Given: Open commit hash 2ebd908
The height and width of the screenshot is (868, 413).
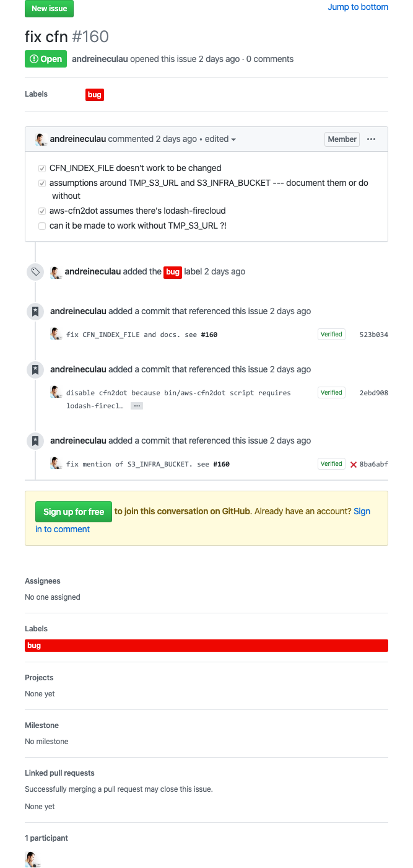Looking at the screenshot, I should coord(373,393).
